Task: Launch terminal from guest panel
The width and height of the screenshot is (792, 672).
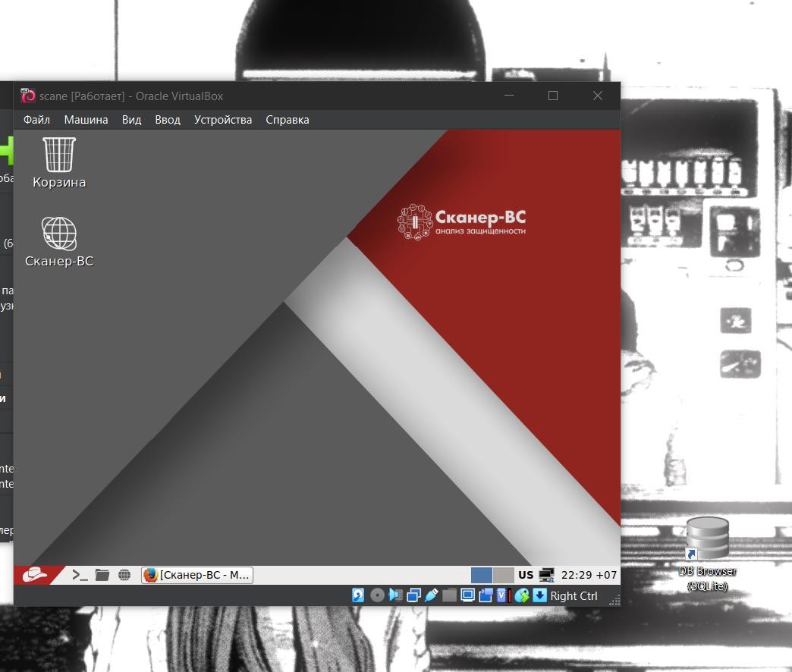Action: pos(80,575)
